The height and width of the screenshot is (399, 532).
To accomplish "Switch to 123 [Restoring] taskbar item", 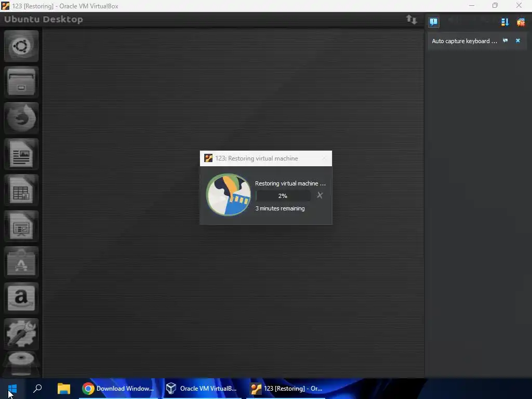I will [286, 389].
